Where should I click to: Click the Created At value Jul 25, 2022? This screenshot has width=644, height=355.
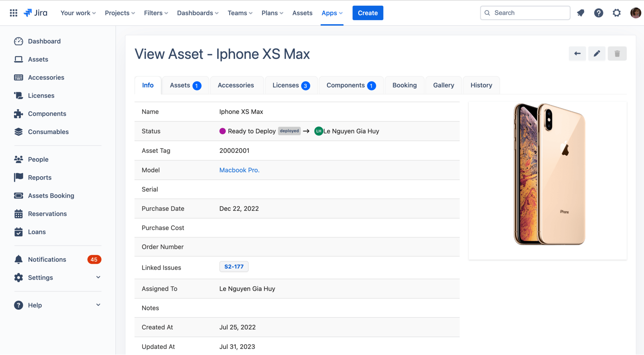point(237,327)
